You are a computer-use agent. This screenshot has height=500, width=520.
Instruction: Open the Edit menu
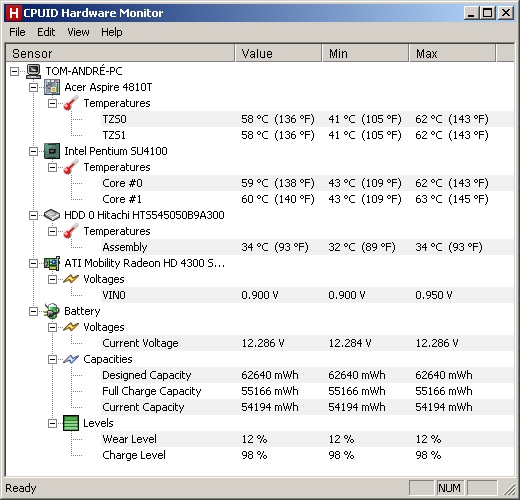(46, 32)
